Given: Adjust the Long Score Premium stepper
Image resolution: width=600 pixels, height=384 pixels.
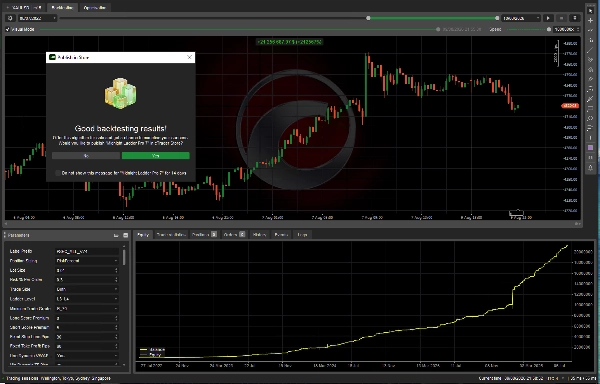Looking at the screenshot, I should (x=116, y=318).
